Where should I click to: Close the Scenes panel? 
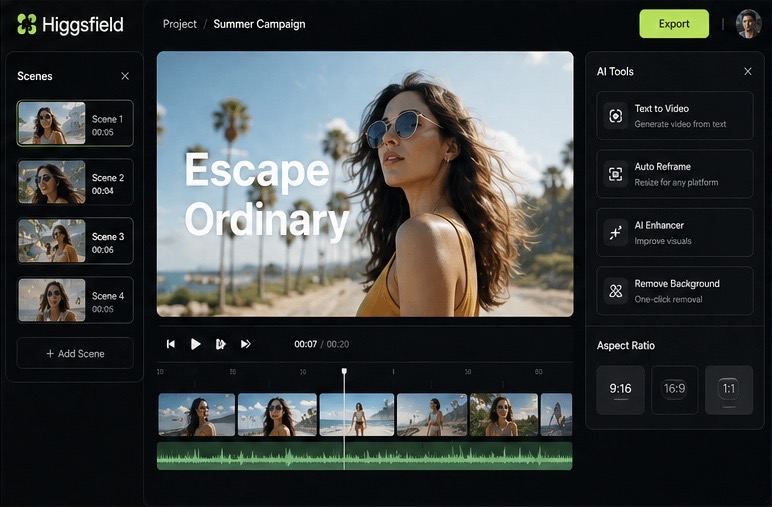tap(125, 76)
